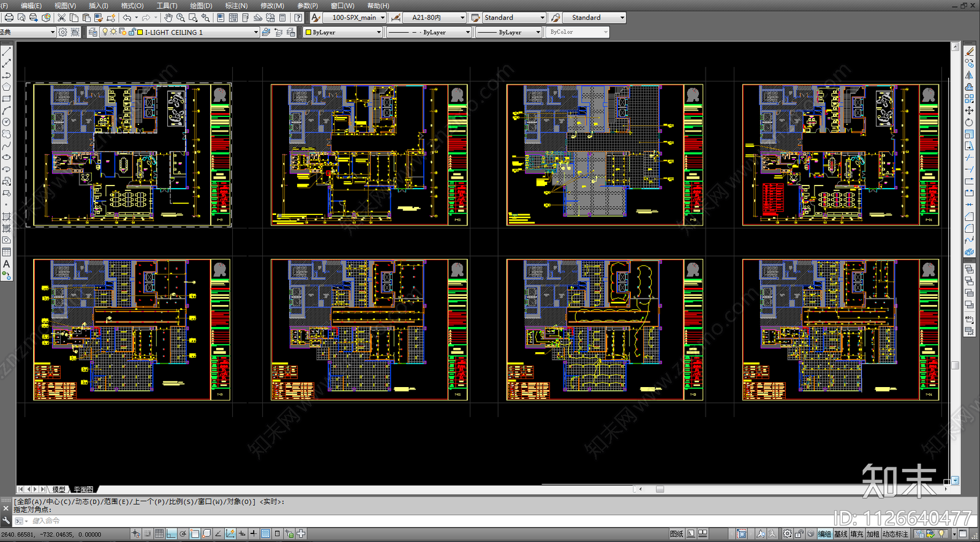
Task: Open the dimension style dropdown A21-80内
Action: 434,18
